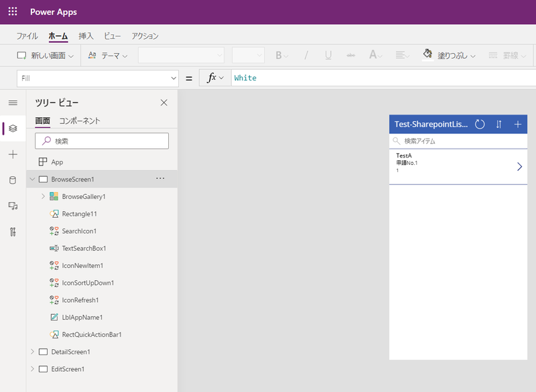Click the sort up-down icon in app preview
536x392 pixels.
point(498,124)
